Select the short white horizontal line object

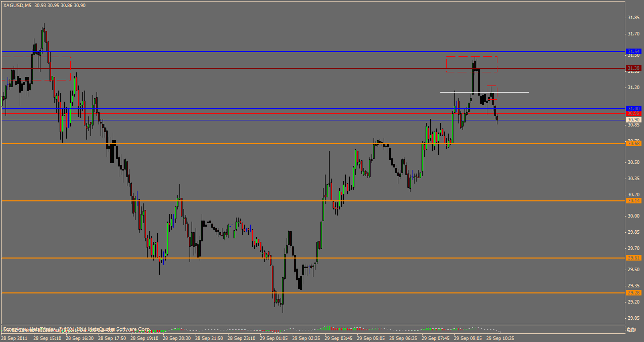point(485,92)
